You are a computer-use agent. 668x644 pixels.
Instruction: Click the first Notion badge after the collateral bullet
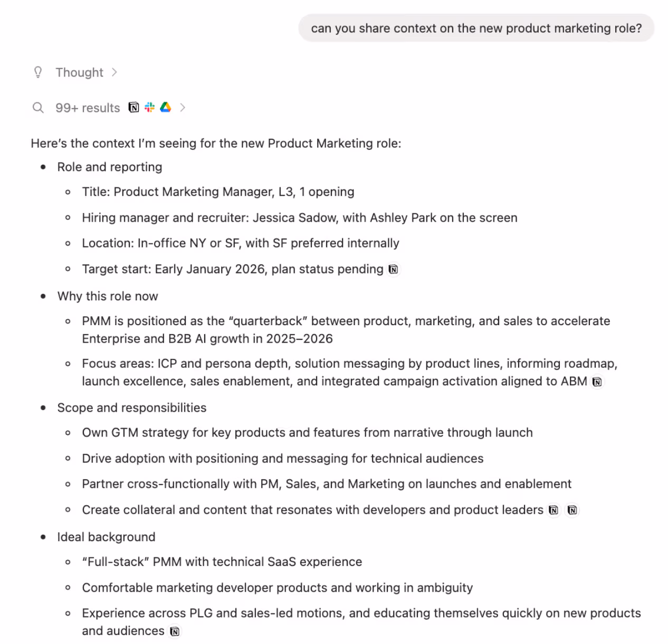coord(553,510)
